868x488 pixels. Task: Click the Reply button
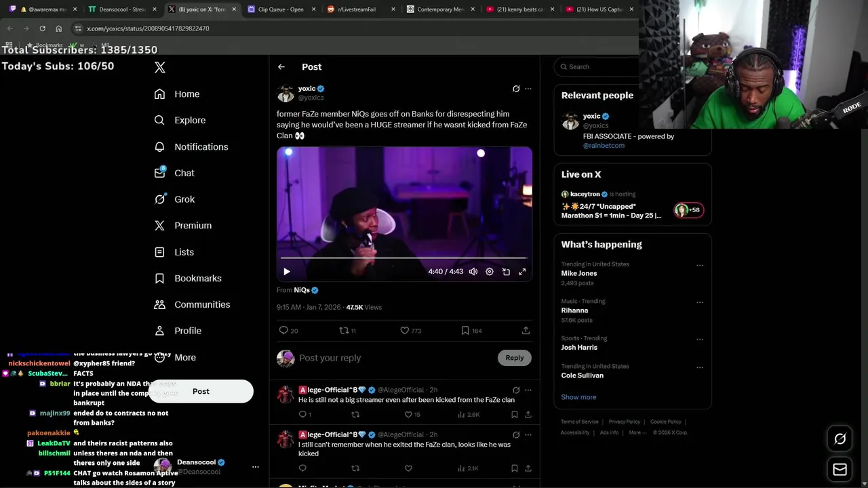(x=515, y=358)
